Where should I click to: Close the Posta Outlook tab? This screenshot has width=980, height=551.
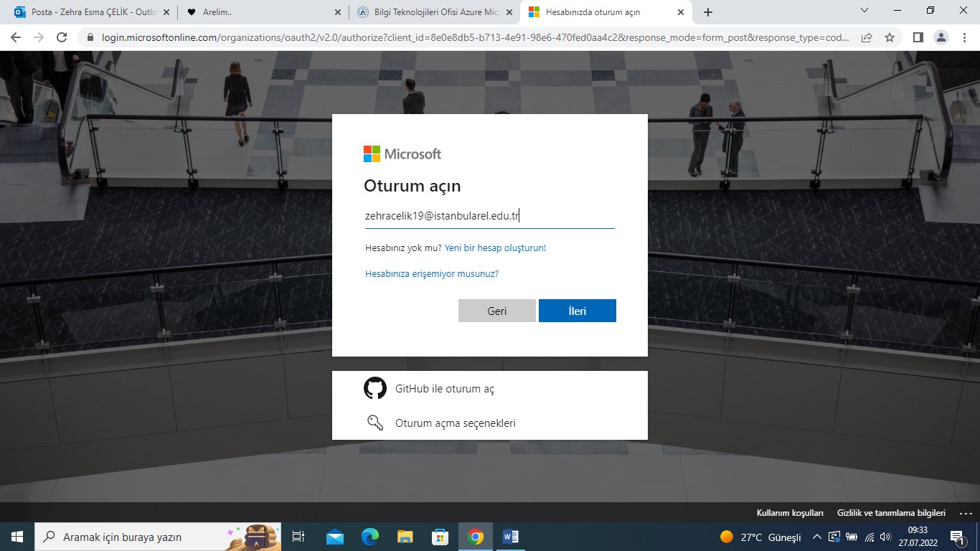(x=167, y=12)
